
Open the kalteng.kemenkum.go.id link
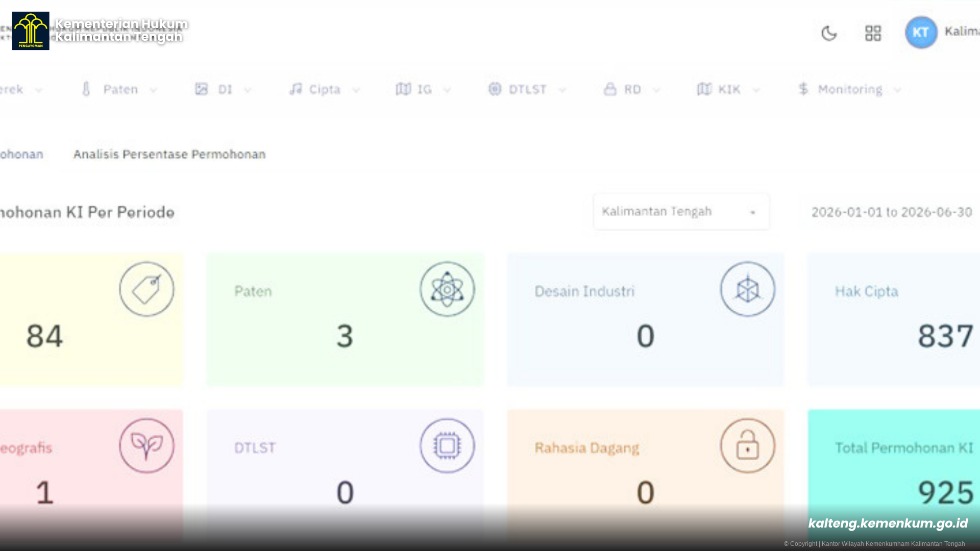coord(888,523)
